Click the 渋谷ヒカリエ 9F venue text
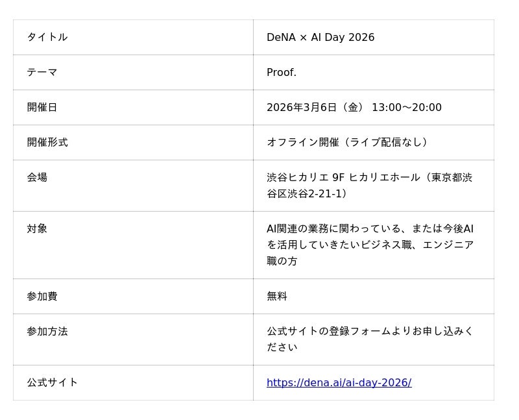The width and height of the screenshot is (519, 420). (x=306, y=177)
